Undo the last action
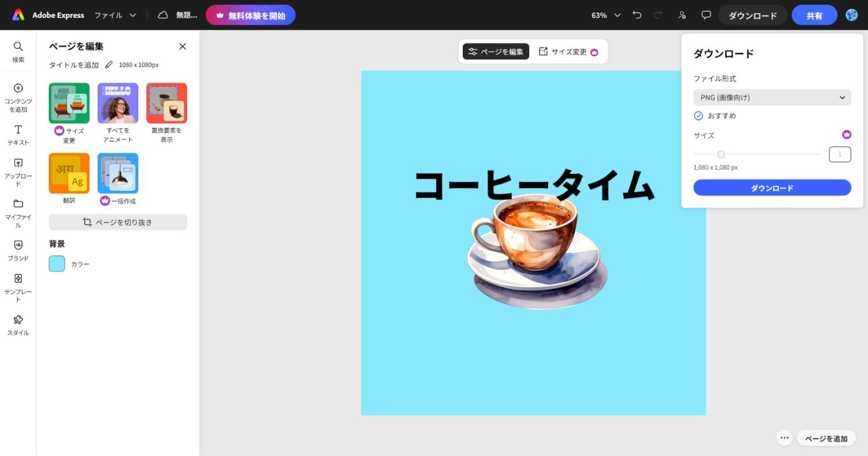868x456 pixels. tap(637, 15)
